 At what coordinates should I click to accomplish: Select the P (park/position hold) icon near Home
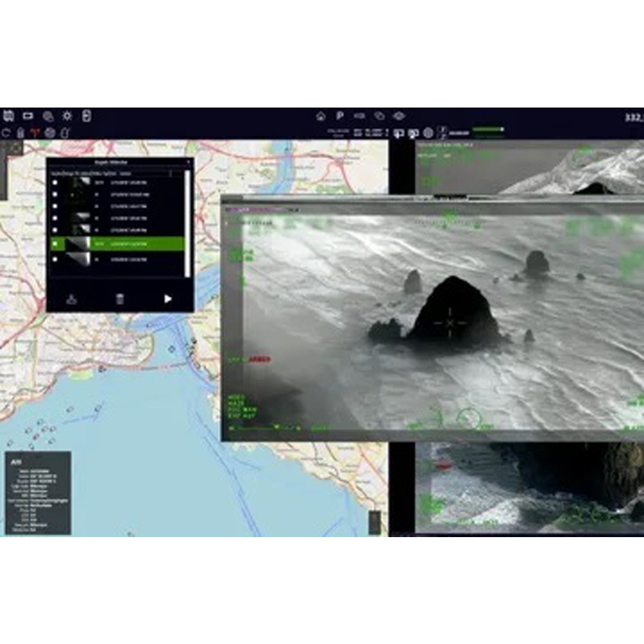pos(339,115)
